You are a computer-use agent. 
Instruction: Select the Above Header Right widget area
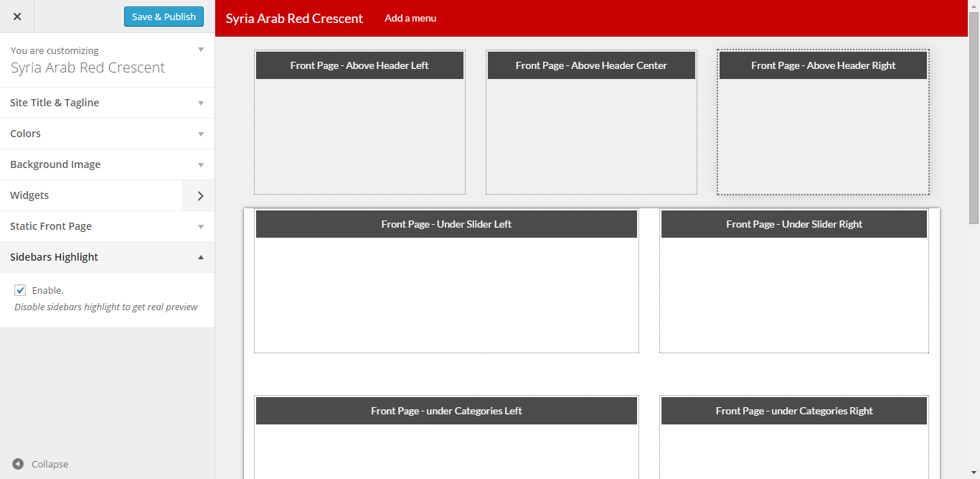coord(823,122)
